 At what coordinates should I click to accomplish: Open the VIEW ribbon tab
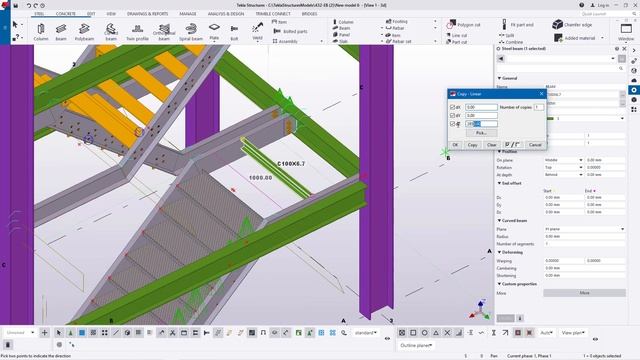click(111, 13)
